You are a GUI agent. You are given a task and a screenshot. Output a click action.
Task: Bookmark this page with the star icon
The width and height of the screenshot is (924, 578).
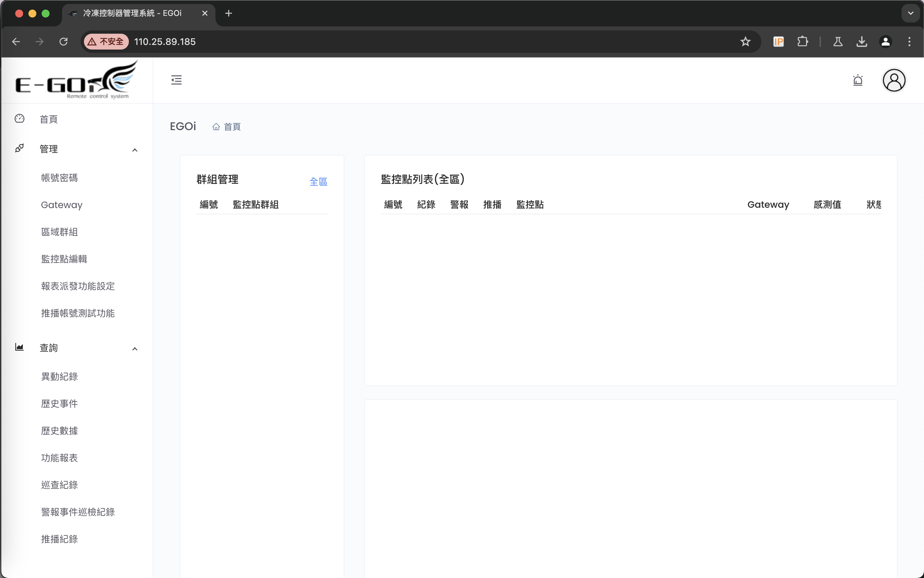point(745,41)
